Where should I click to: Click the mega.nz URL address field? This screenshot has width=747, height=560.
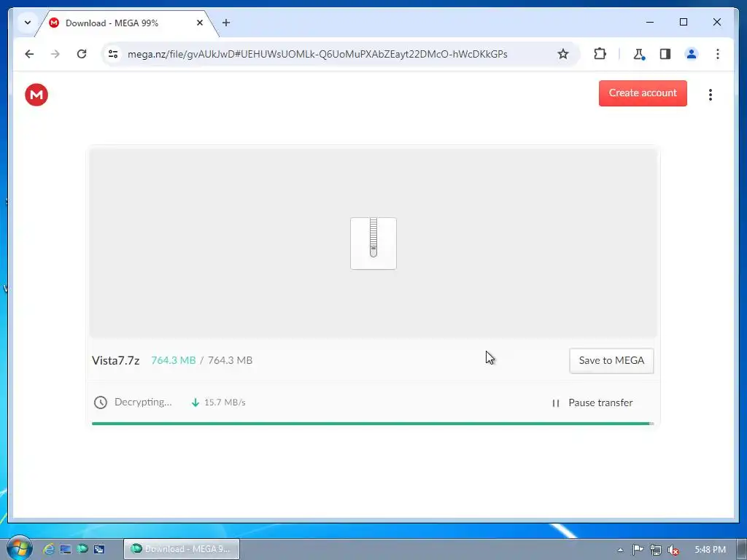(317, 54)
